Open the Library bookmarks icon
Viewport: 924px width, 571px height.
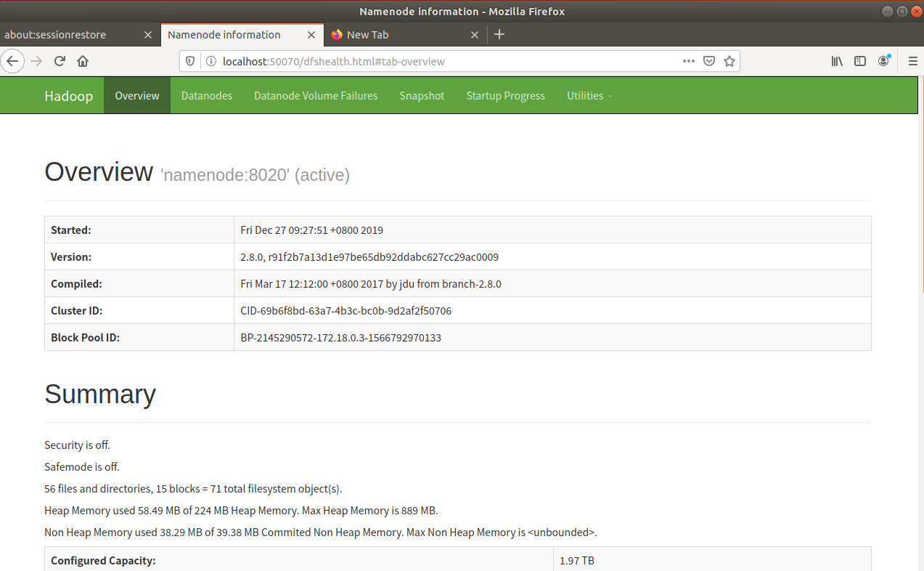(x=837, y=61)
